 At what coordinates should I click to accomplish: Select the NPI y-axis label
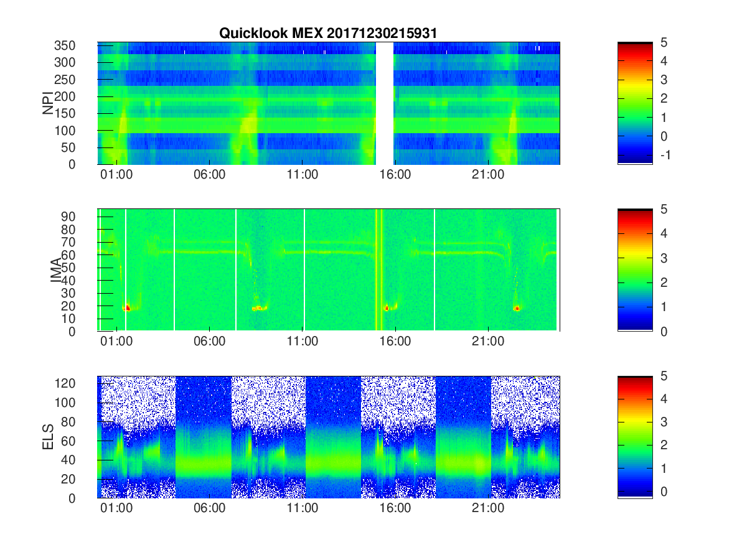[47, 103]
